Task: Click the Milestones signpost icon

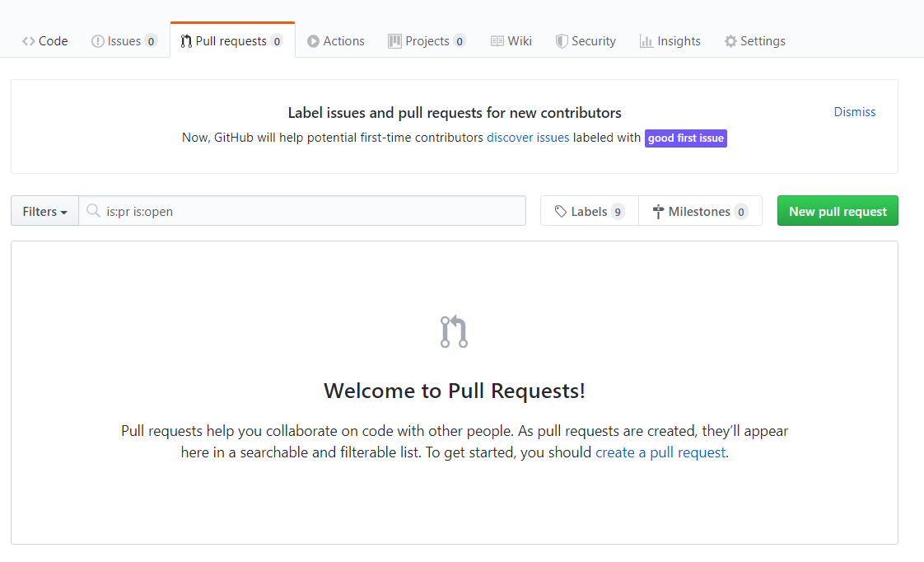Action: [x=658, y=211]
